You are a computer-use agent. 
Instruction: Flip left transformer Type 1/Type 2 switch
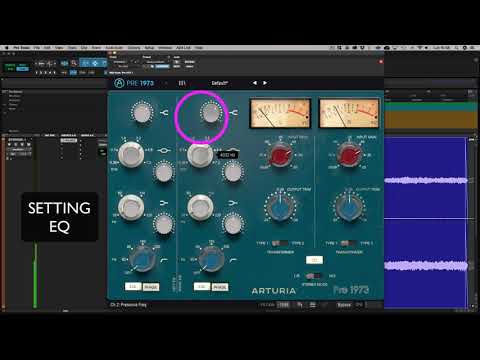[280, 243]
